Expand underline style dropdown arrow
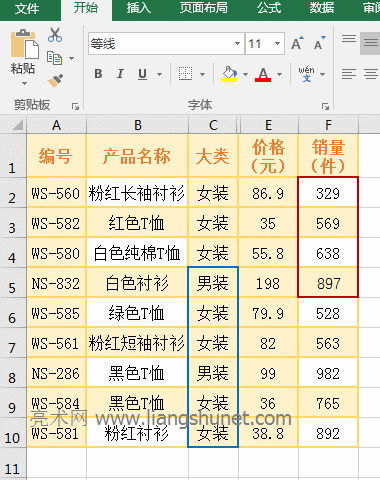The image size is (380, 480). 160,74
